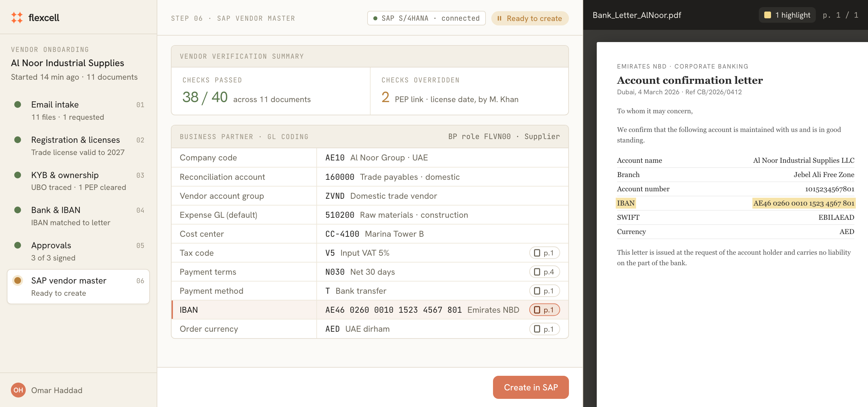
Task: Click the PDF page indicator p. 1 / 1
Action: click(x=840, y=15)
